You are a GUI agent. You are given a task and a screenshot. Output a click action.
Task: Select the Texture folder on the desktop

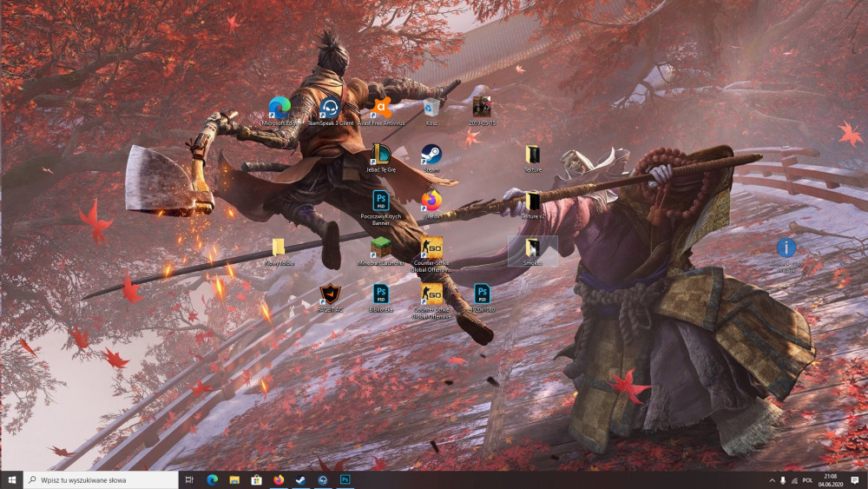pyautogui.click(x=533, y=158)
